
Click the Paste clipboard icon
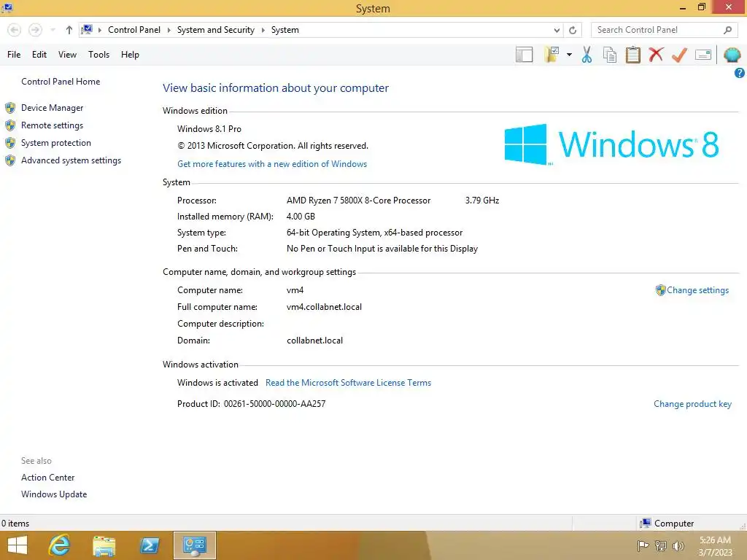coord(632,55)
